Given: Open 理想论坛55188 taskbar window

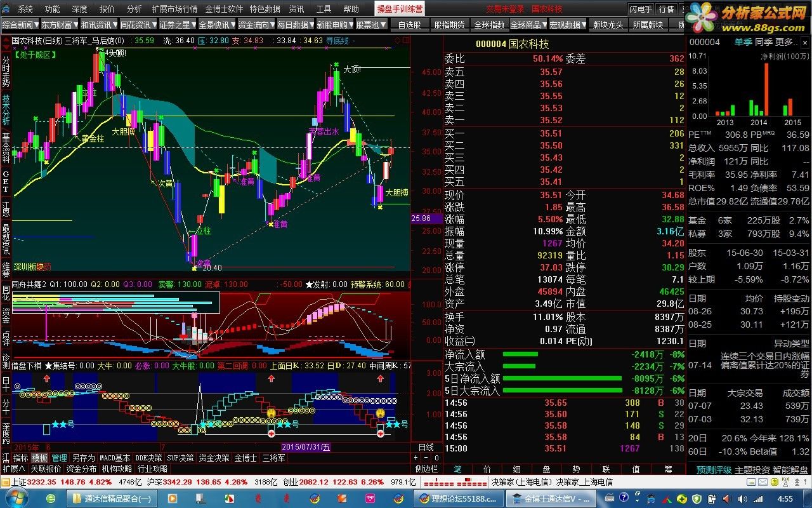Looking at the screenshot, I should coord(460,498).
